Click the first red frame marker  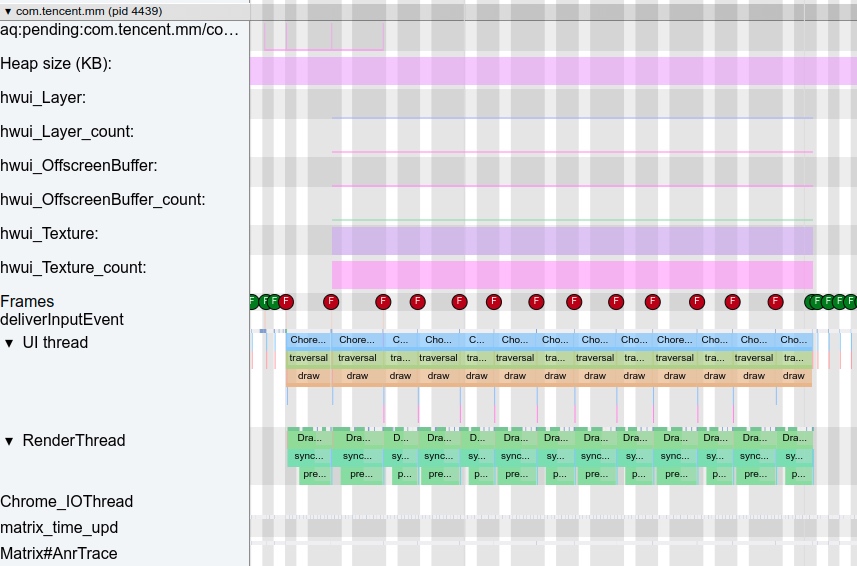(x=286, y=301)
